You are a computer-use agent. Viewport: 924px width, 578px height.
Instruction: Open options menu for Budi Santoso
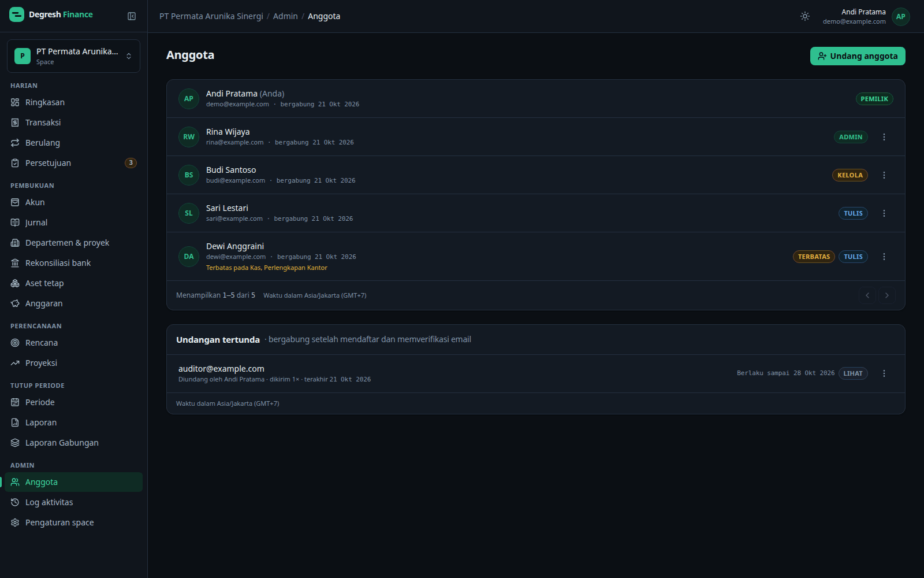pos(884,175)
